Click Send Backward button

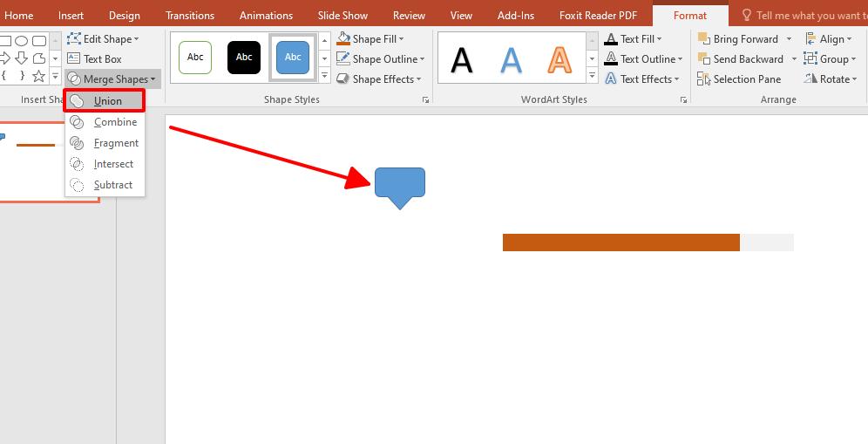741,58
